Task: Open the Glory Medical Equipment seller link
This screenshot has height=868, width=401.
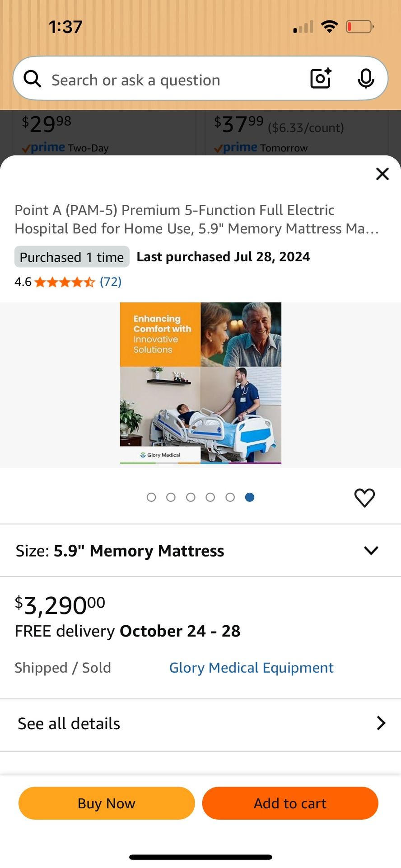Action: pyautogui.click(x=251, y=667)
